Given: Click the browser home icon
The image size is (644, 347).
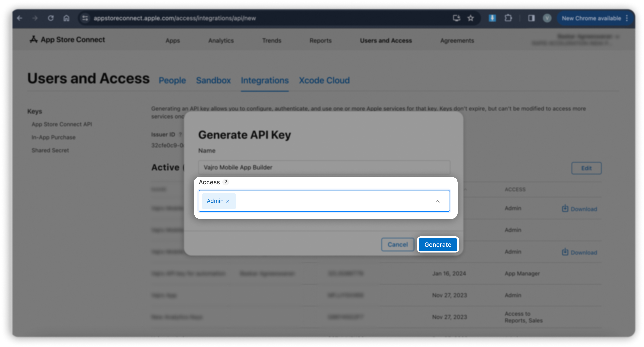Looking at the screenshot, I should 66,18.
